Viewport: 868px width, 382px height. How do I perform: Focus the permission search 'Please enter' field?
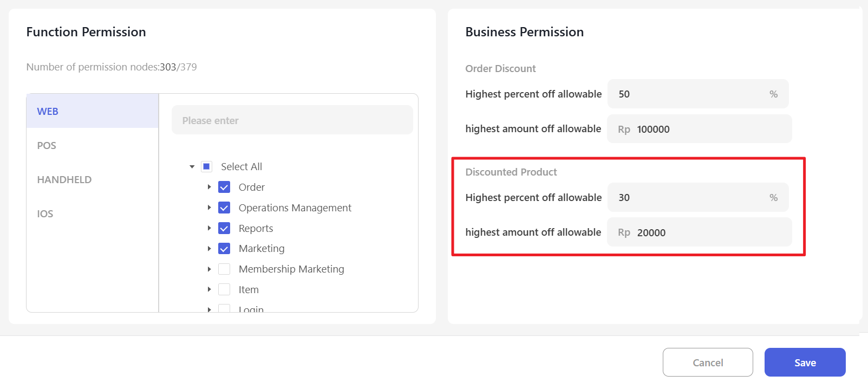pyautogui.click(x=292, y=120)
